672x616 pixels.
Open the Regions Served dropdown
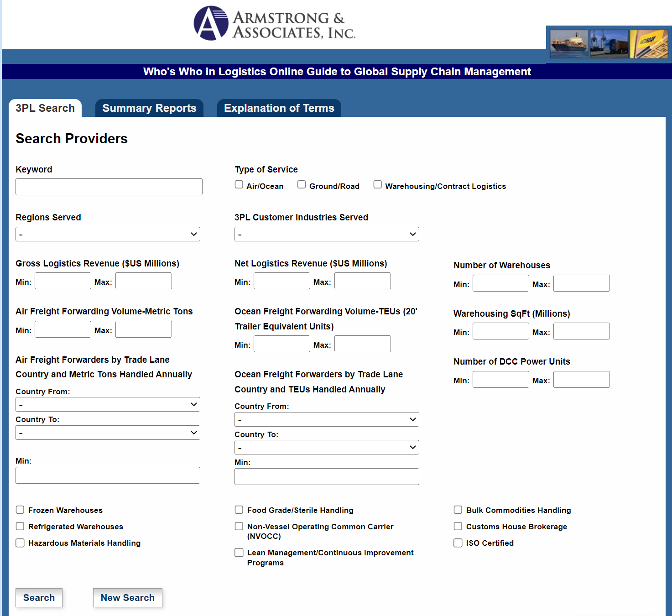pyautogui.click(x=108, y=234)
